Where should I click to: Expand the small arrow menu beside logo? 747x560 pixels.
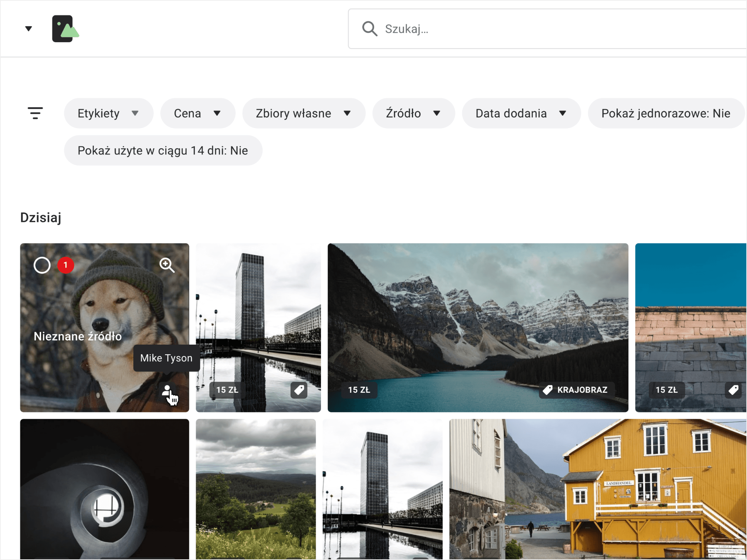(29, 29)
